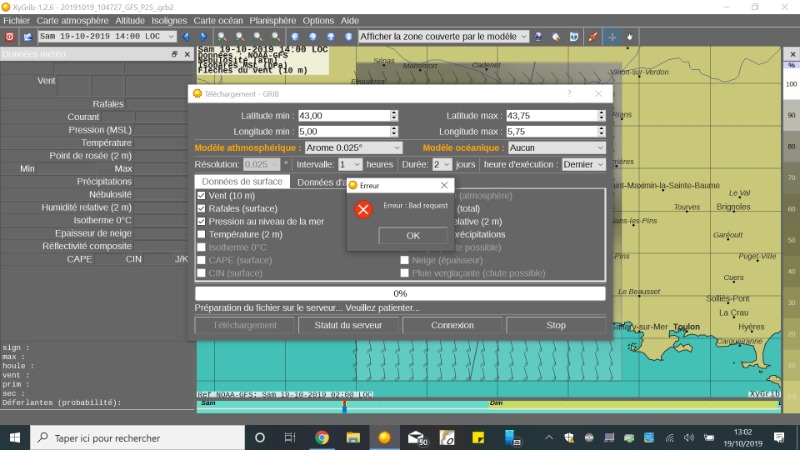Click the Téléchargement button
The height and width of the screenshot is (450, 800).
[244, 325]
